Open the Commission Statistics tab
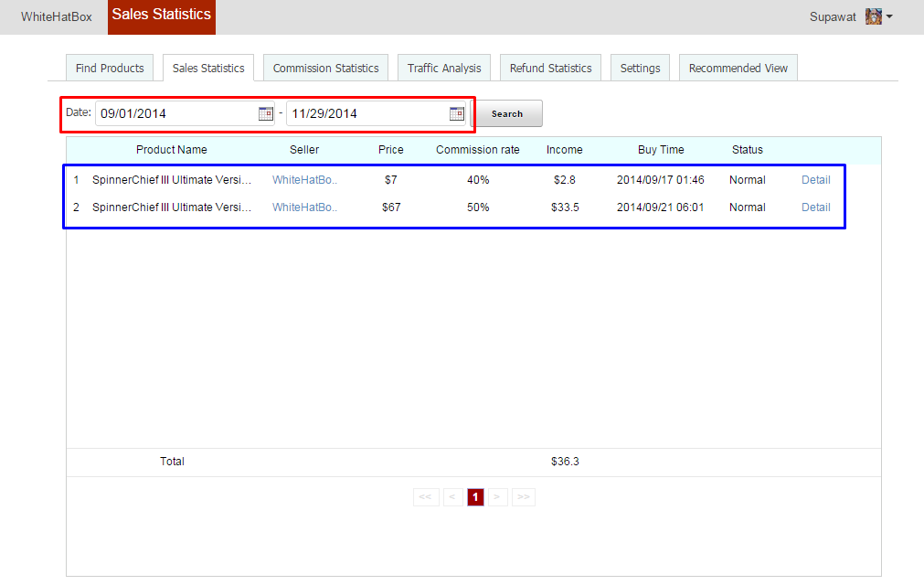Image resolution: width=924 pixels, height=585 pixels. 325,68
